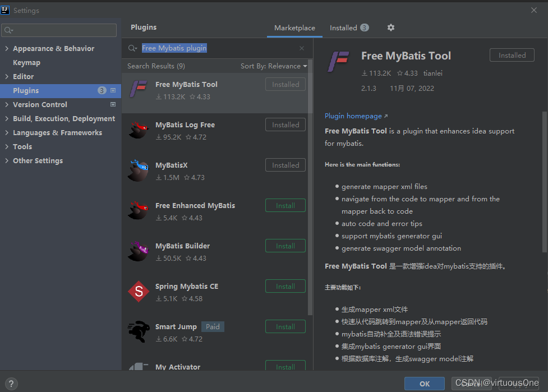Click Install for MyBatis Builder

pos(285,246)
